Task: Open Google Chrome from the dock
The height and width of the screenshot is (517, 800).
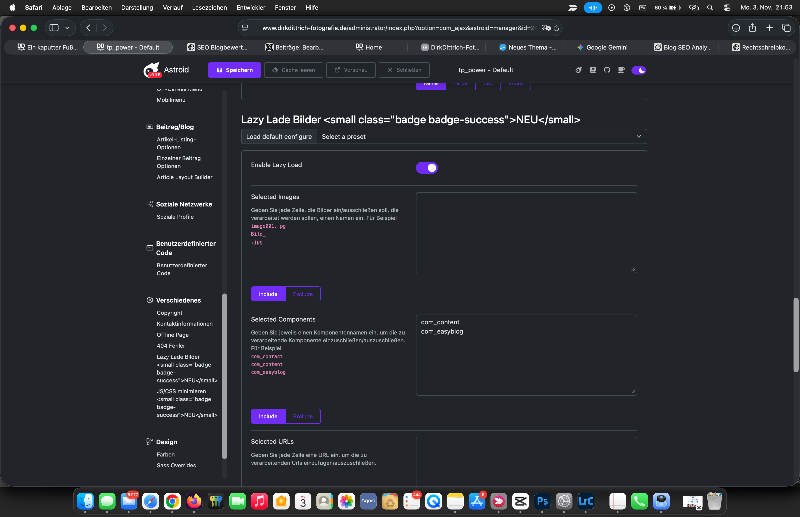Action: (172, 500)
